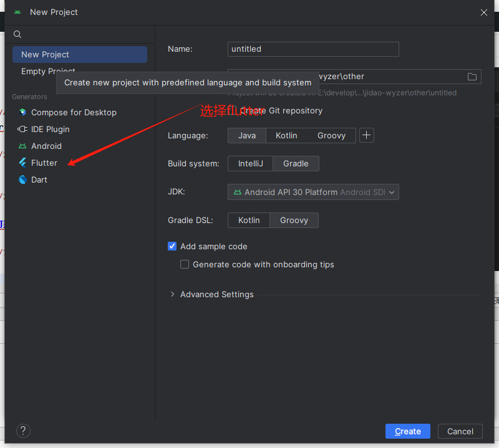
Task: Close the New Project dialog
Action: tap(484, 12)
